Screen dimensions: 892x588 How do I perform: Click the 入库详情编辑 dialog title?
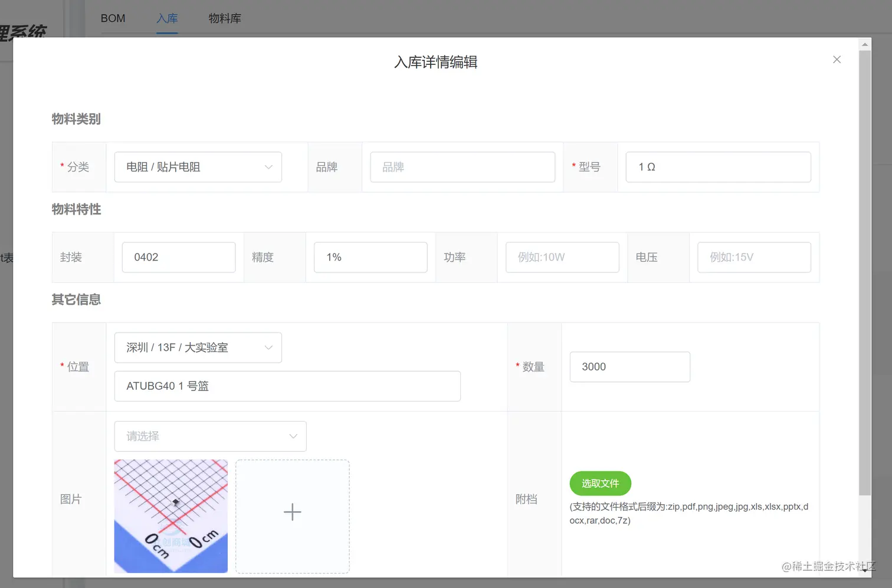[436, 62]
